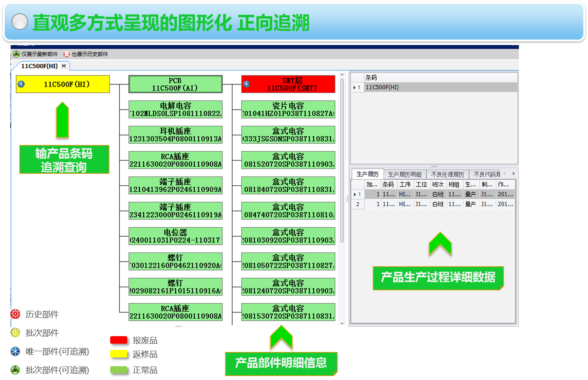Expand row 1 marker in the barcode list
The height and width of the screenshot is (380, 588).
355,87
